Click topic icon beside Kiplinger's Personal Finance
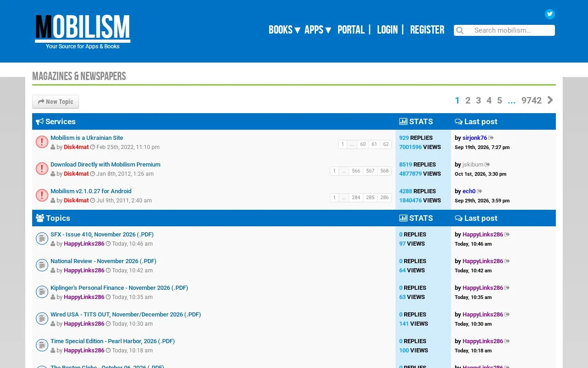The image size is (588, 368). point(42,292)
